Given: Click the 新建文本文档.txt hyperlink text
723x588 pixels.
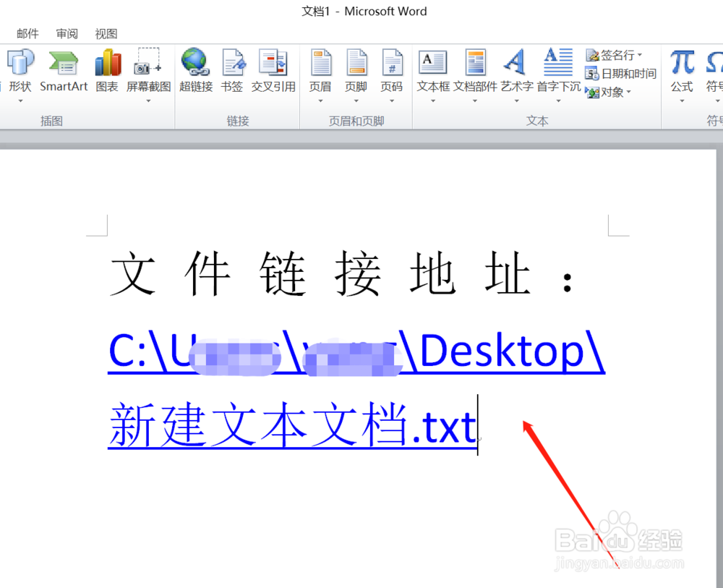Looking at the screenshot, I should click(x=293, y=425).
